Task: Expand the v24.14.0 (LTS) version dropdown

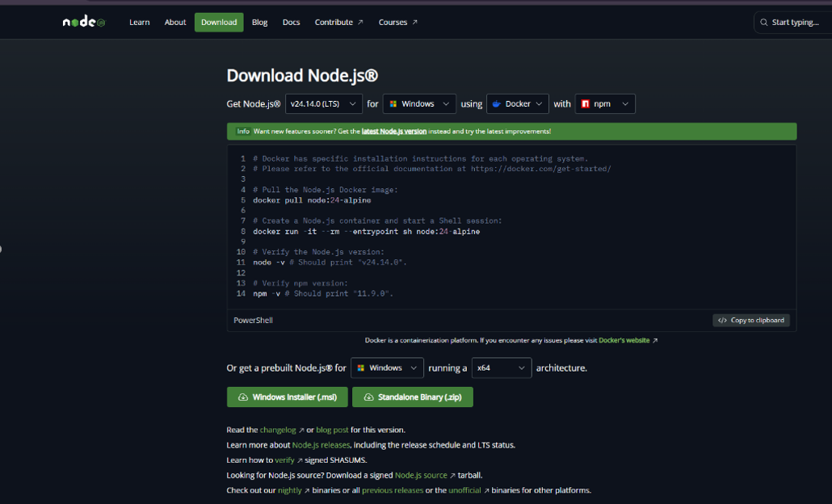Action: (x=323, y=104)
